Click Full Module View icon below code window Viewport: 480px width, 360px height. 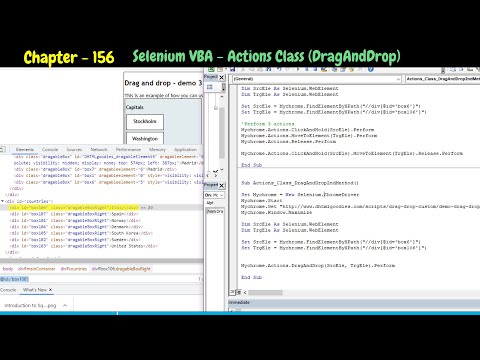238,292
